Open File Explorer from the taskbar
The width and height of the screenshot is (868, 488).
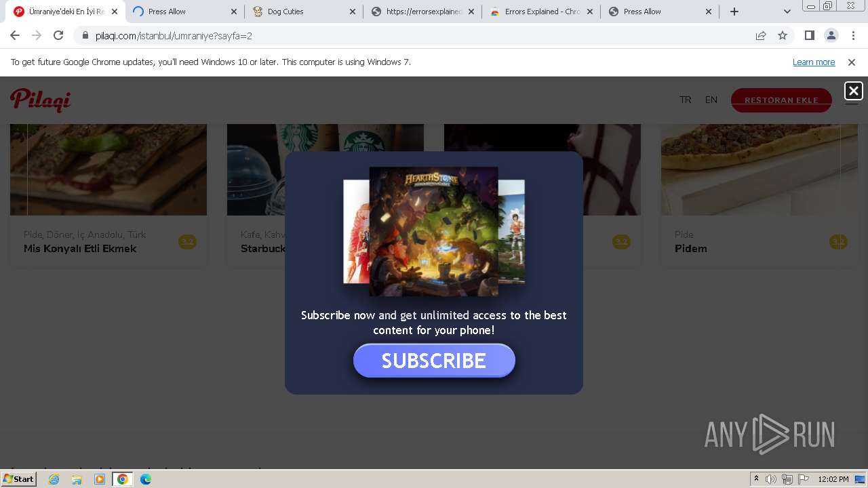click(77, 479)
